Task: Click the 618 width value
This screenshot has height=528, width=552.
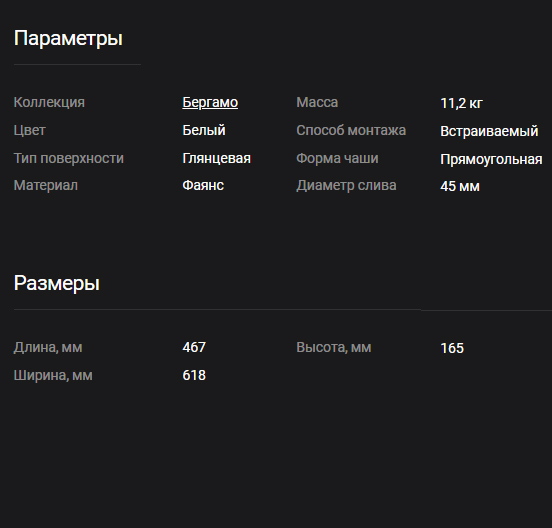Action: coord(194,375)
